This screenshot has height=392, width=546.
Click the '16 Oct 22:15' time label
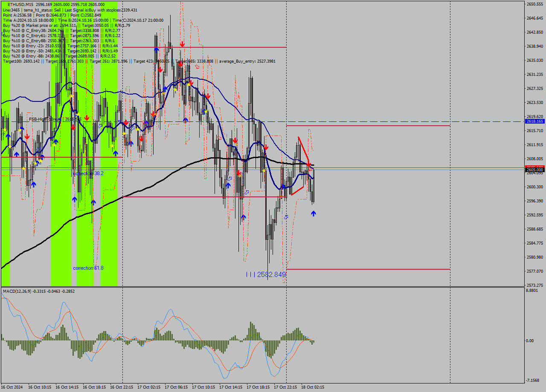(122, 387)
